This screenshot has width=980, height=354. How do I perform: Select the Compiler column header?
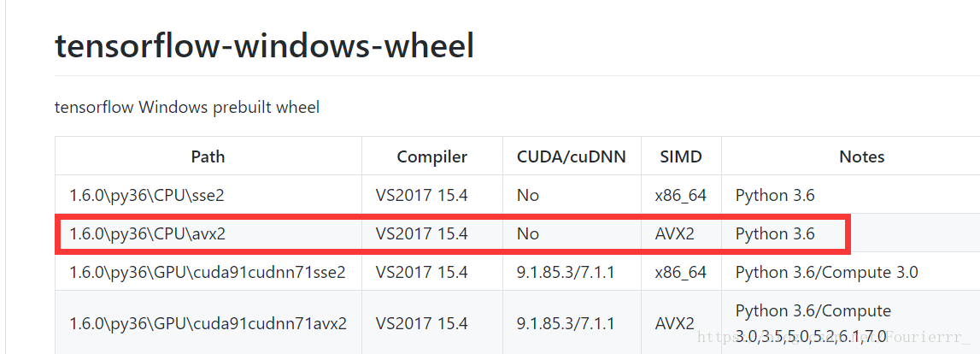(x=431, y=156)
